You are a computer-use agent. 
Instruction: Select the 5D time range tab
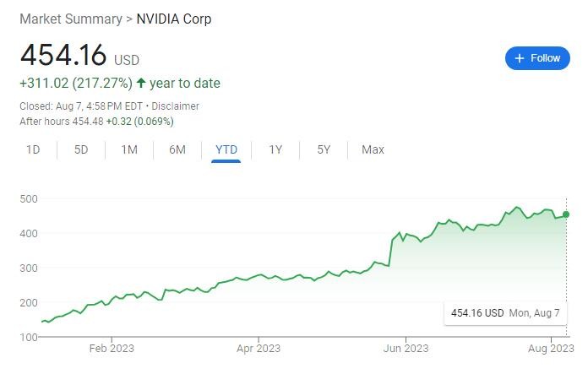[81, 149]
